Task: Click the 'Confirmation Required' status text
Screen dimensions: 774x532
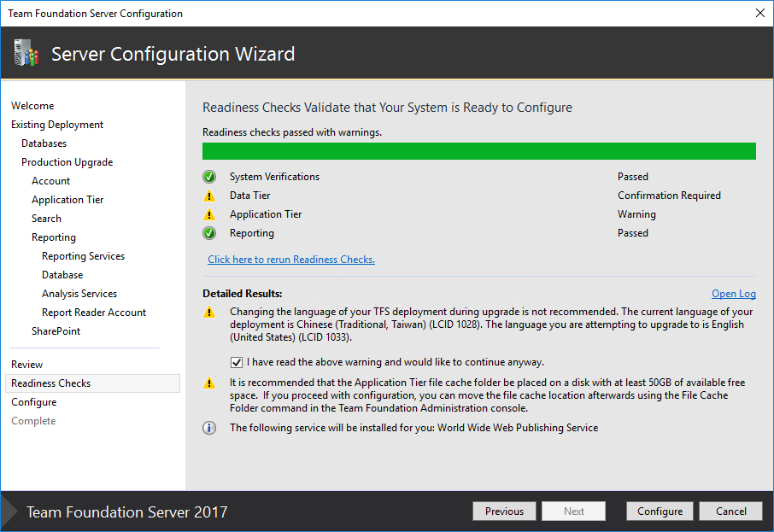Action: (x=669, y=196)
